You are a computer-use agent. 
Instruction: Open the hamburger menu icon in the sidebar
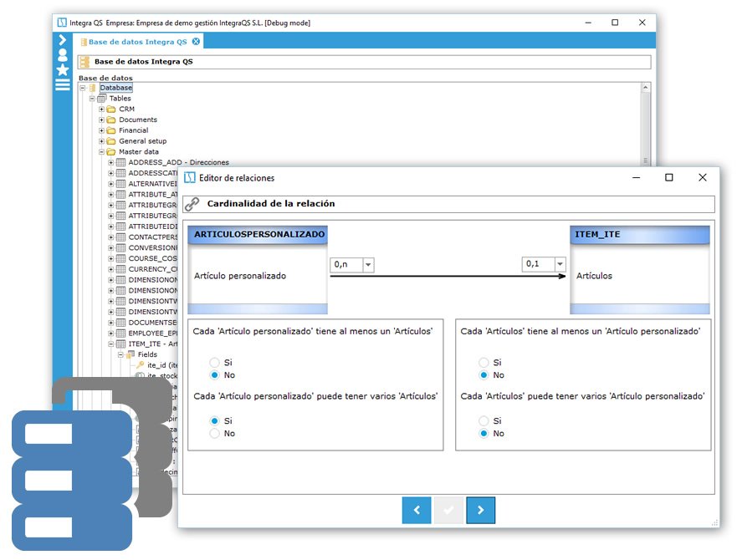(62, 84)
